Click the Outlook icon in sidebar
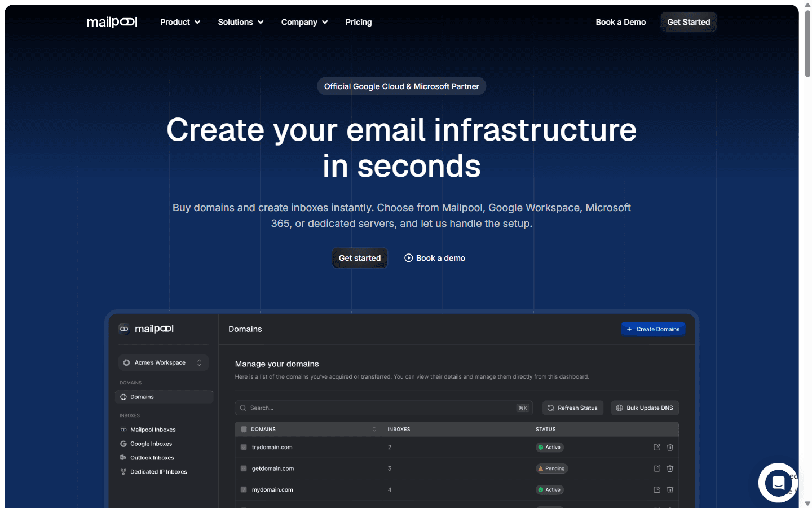Screen dimensions: 812x508 pyautogui.click(x=123, y=458)
